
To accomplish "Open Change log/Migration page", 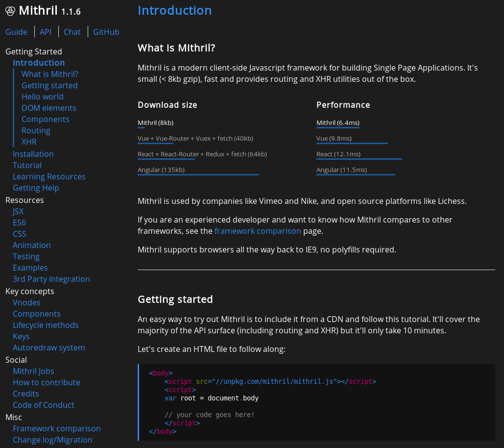I will pos(52,440).
